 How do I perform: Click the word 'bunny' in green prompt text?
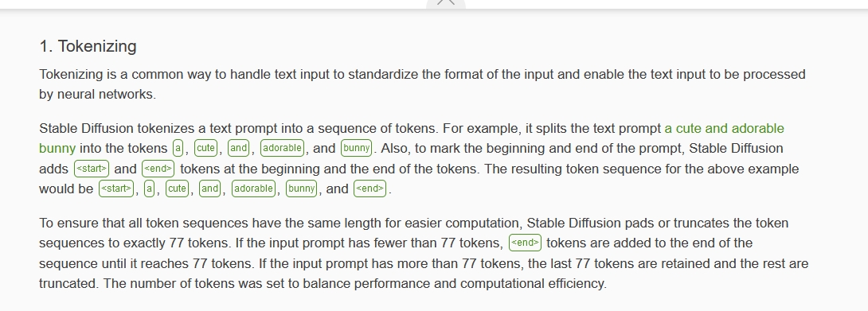point(57,149)
